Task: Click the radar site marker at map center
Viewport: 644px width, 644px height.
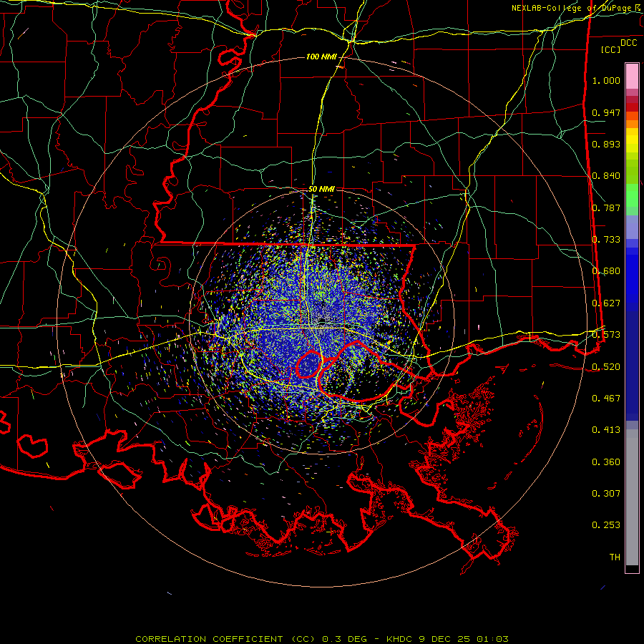Action: 321,321
